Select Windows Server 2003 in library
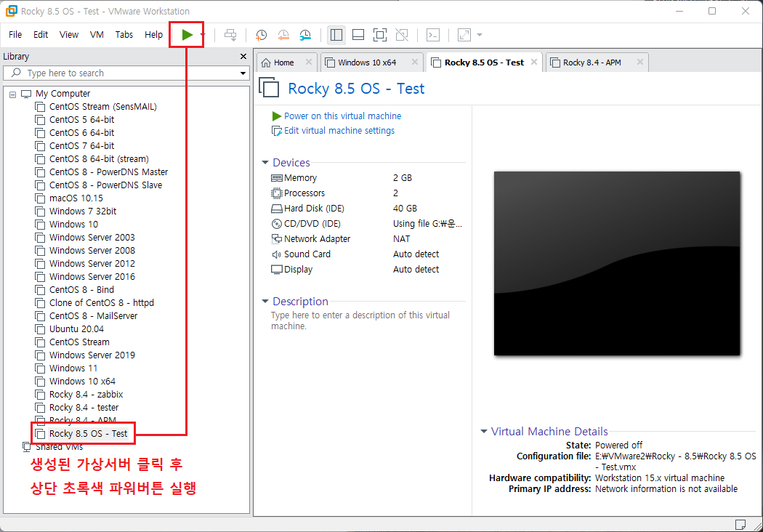763x532 pixels. point(92,238)
